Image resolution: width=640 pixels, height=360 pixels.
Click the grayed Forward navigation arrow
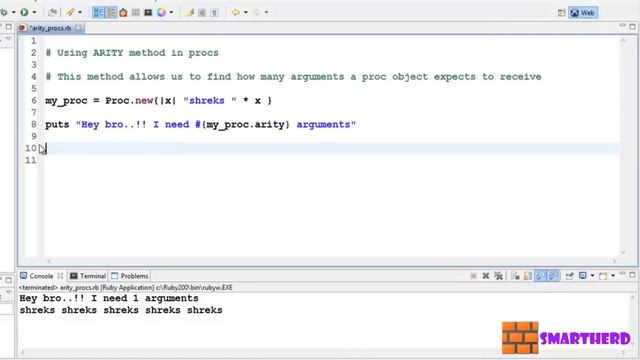(256, 12)
